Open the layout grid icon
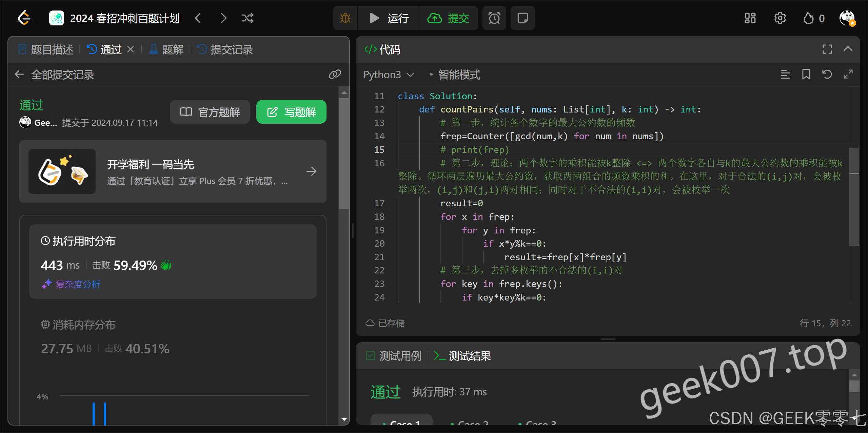The image size is (868, 433). click(750, 18)
